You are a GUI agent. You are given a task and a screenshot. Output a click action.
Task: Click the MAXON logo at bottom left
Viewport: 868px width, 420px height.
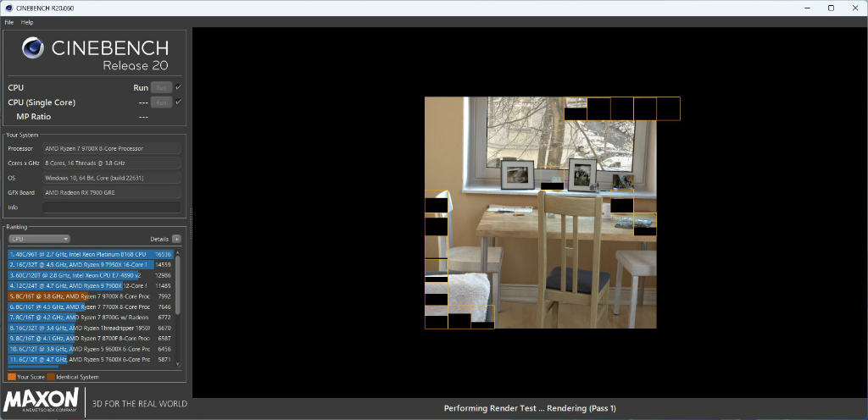tap(41, 401)
